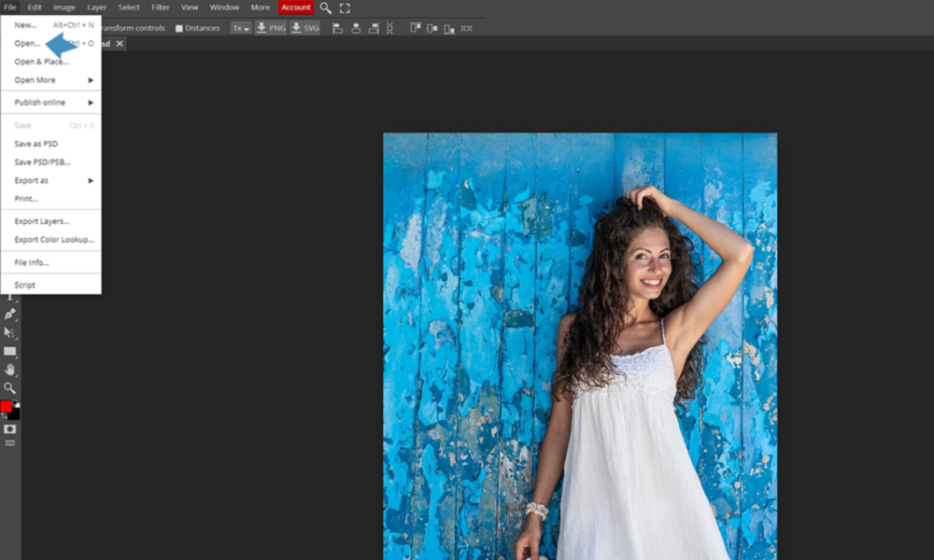The image size is (934, 560).
Task: Toggle Quick Mask mode icon
Action: [x=9, y=428]
